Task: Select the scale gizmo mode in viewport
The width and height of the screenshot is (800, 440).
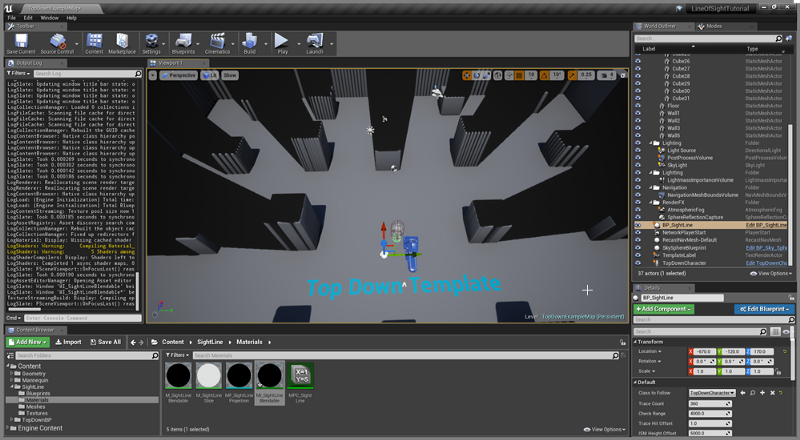Action: [486, 75]
